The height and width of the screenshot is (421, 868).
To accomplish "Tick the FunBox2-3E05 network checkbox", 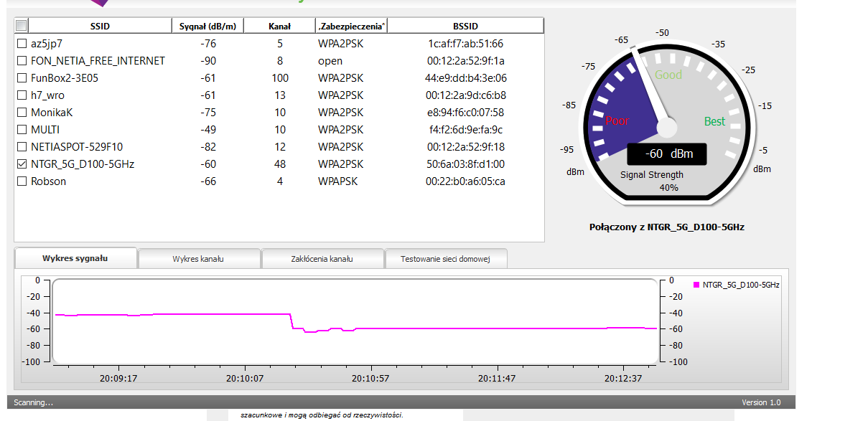I will 22,78.
